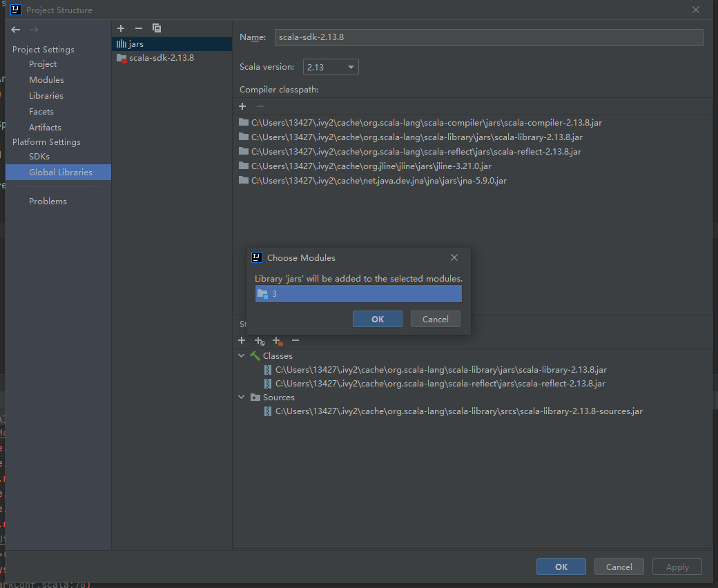718x588 pixels.
Task: Open the Problems section
Action: point(48,202)
